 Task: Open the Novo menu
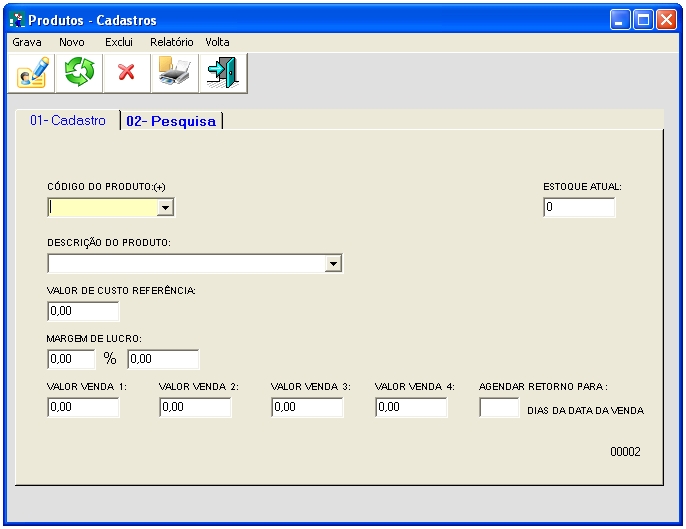click(x=72, y=43)
